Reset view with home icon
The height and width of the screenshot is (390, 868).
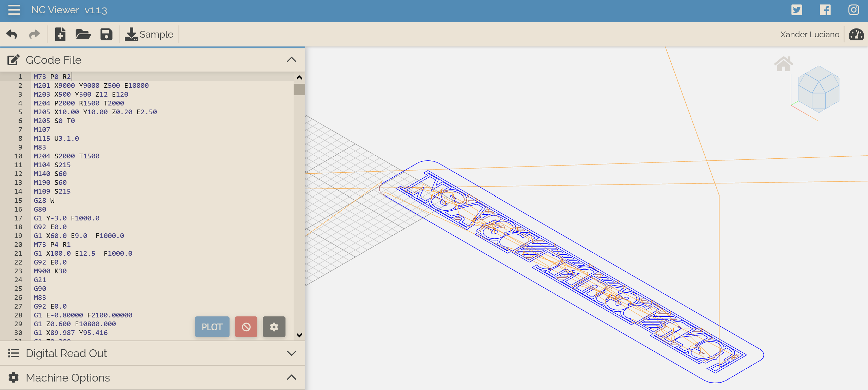click(784, 64)
